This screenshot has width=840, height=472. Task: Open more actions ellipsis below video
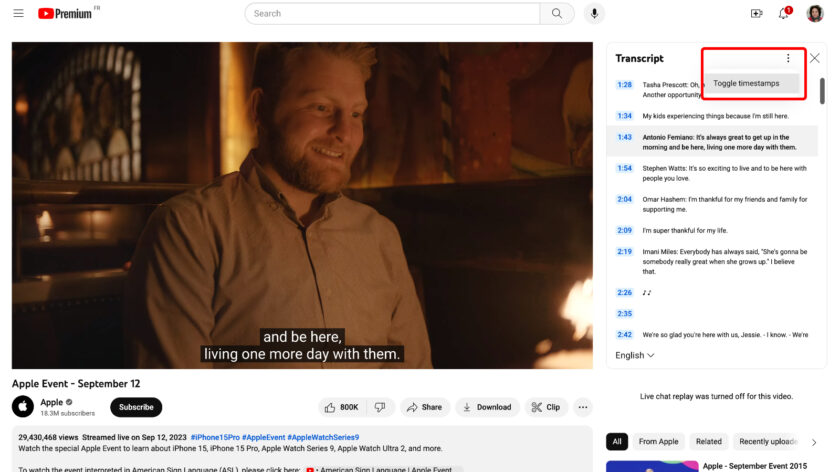[583, 407]
